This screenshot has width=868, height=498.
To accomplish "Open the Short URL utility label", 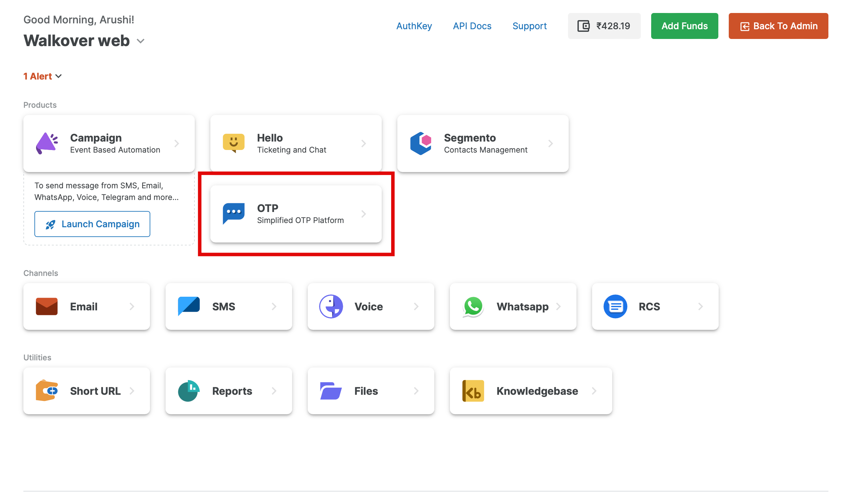I will [95, 391].
